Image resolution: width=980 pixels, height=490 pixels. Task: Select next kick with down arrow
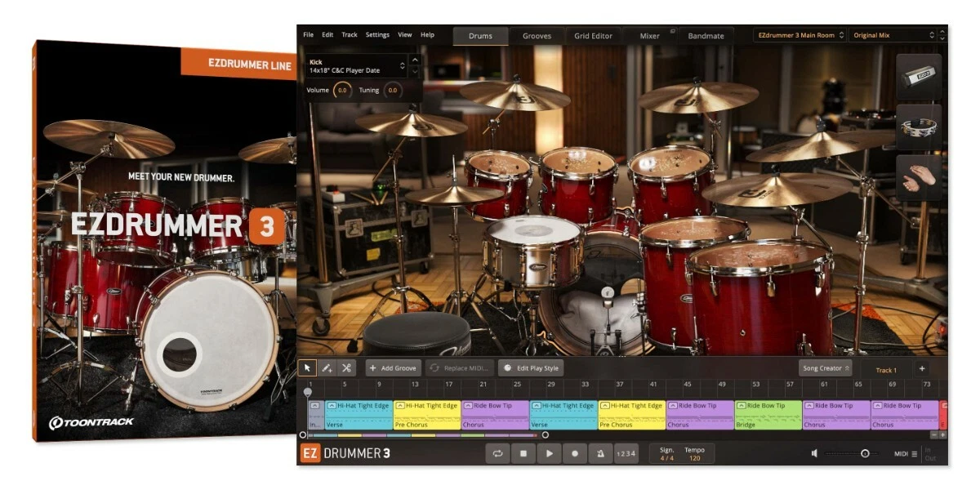[415, 72]
